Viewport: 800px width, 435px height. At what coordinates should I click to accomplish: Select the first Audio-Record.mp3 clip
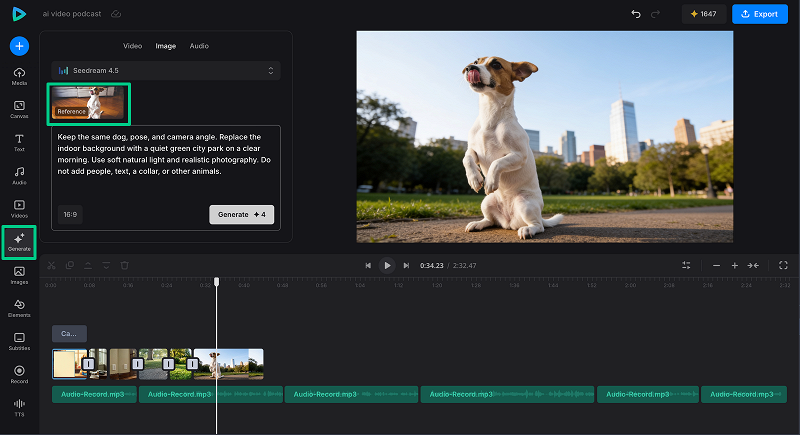pos(94,394)
